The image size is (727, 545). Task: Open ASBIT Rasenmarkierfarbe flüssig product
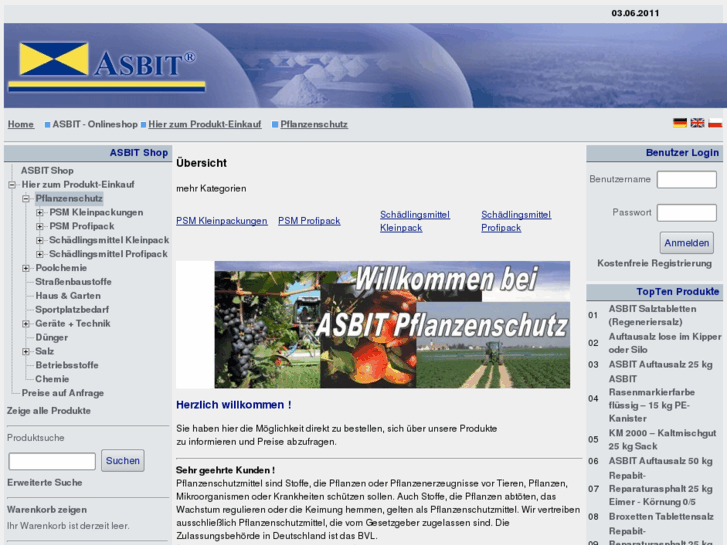651,399
